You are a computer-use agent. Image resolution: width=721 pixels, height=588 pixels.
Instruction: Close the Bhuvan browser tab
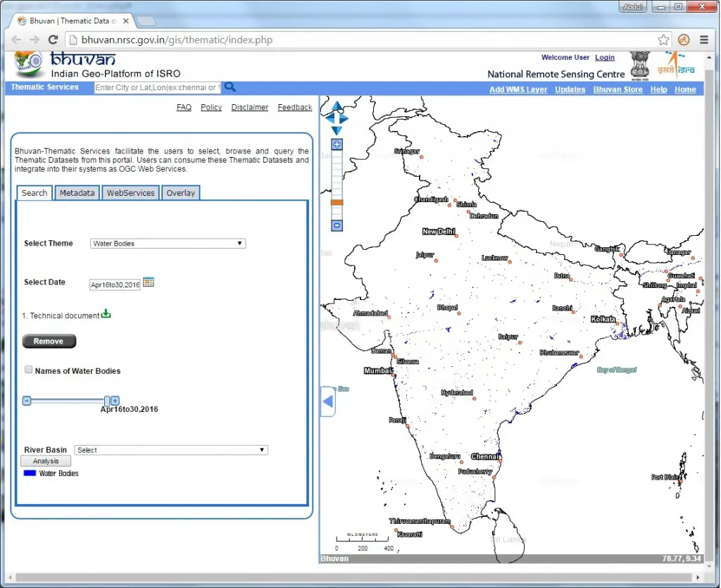[x=125, y=21]
